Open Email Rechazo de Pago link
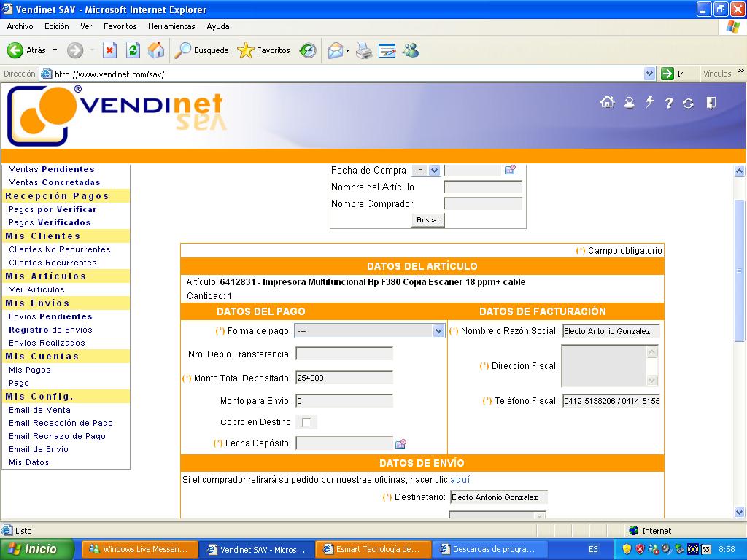The height and width of the screenshot is (560, 747). point(57,436)
